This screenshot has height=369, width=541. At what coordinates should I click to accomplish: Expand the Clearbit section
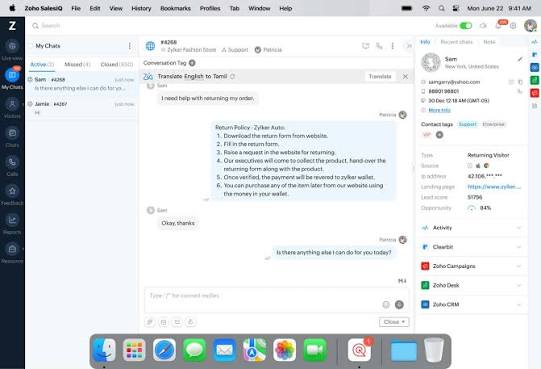471,247
